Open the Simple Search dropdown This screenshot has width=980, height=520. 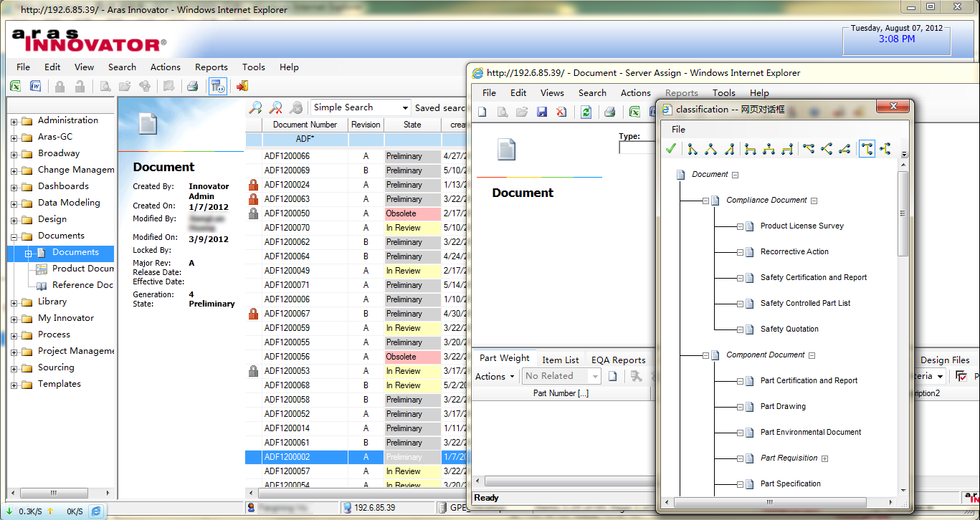pos(405,107)
